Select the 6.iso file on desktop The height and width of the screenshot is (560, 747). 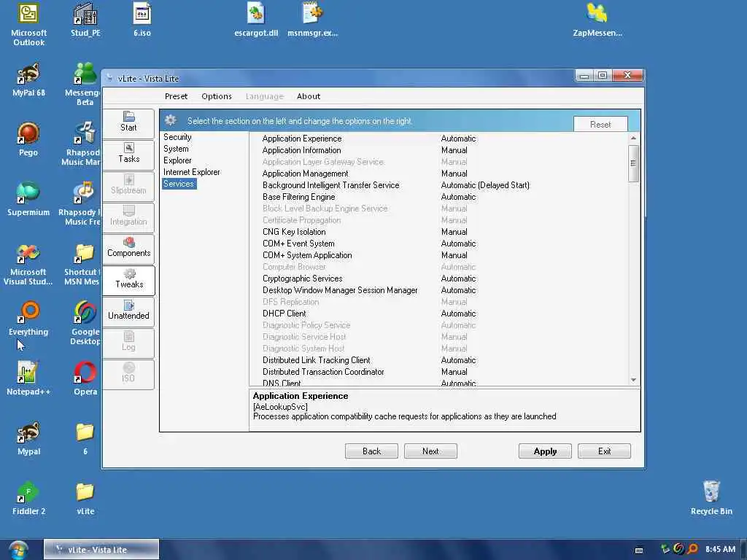coord(142,20)
